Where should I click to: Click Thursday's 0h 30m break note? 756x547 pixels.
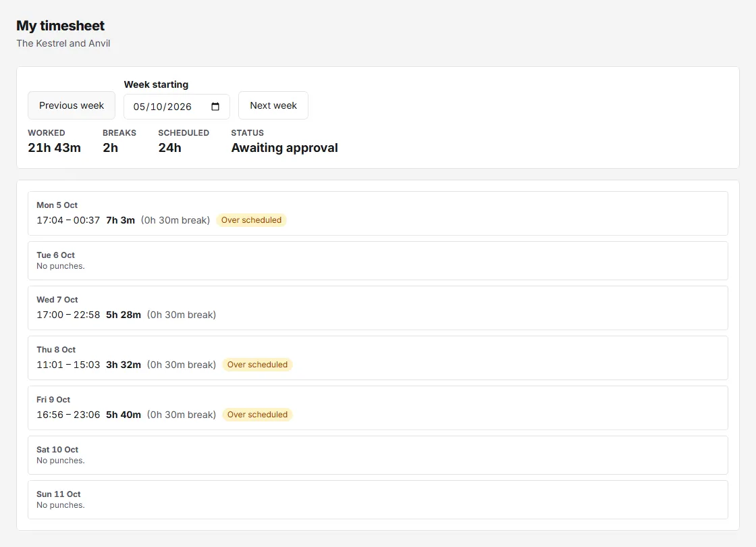pyautogui.click(x=182, y=365)
